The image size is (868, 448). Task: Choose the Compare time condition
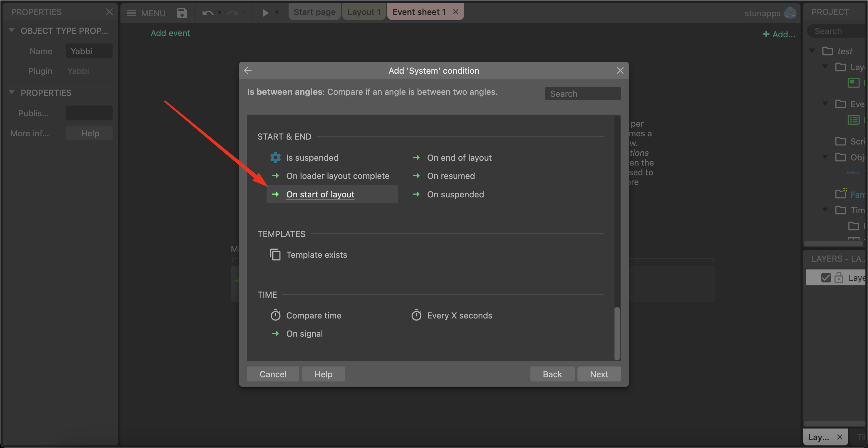(x=313, y=315)
